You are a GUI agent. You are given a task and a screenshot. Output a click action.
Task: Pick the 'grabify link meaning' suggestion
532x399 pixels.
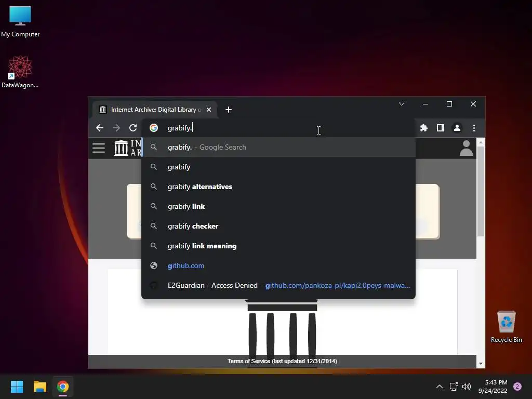[x=278, y=246]
